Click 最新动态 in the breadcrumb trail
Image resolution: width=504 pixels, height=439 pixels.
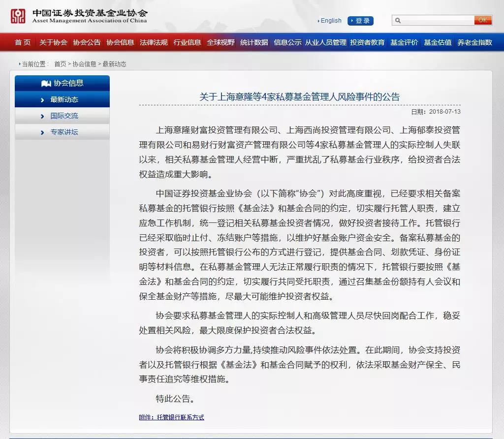[x=114, y=64]
